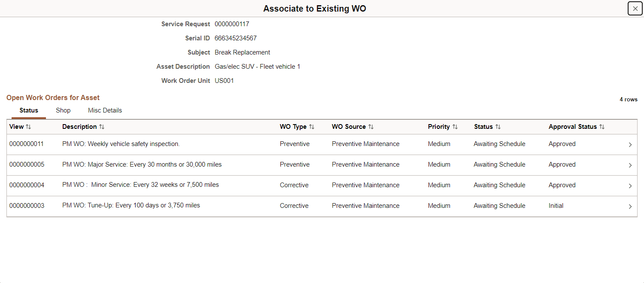The image size is (644, 283).
Task: Click the 4 rows count indicator
Action: click(x=628, y=99)
